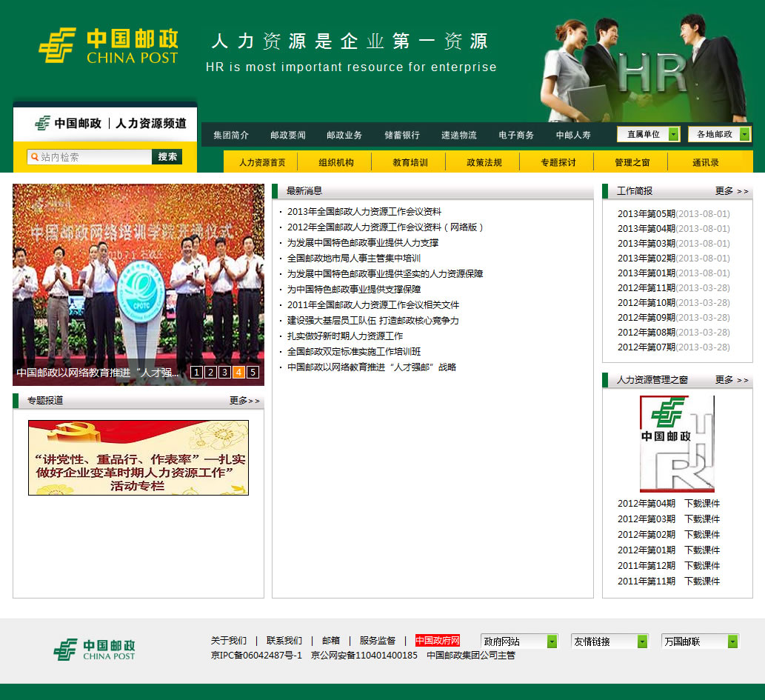This screenshot has width=765, height=700.
Task: Open 邮箱 footer link
Action: pyautogui.click(x=331, y=641)
